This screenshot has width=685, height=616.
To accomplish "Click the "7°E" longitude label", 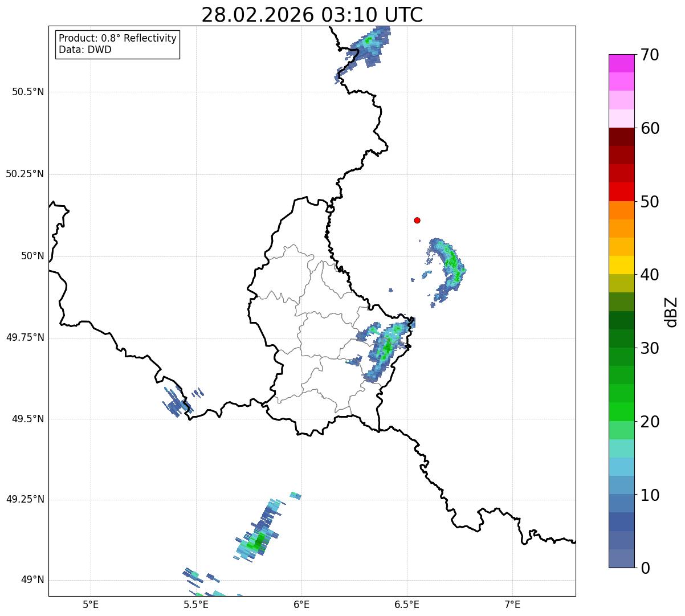I will tap(512, 604).
